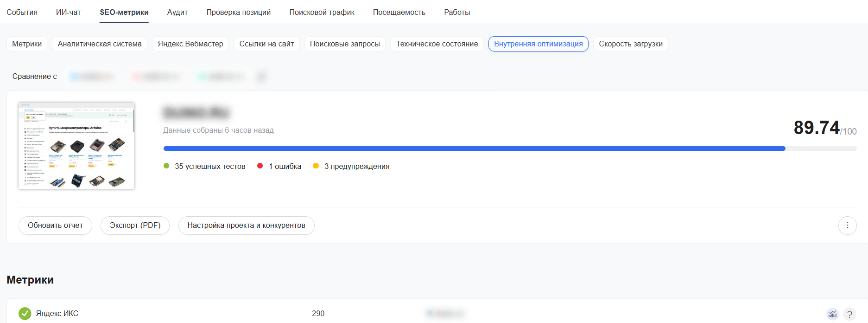Click the Обновить отчёт button
868x323 pixels.
coord(55,226)
